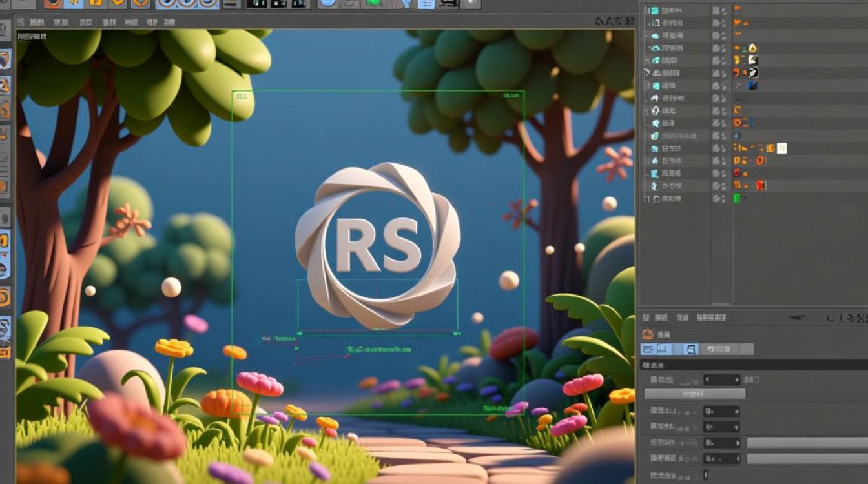
Task: Expand the bottom-most object in the hierarchy tree
Action: coord(646,199)
